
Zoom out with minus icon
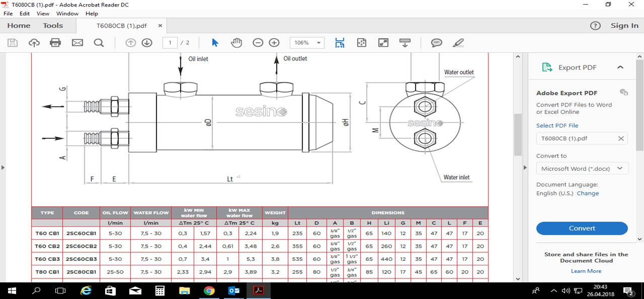pyautogui.click(x=258, y=43)
